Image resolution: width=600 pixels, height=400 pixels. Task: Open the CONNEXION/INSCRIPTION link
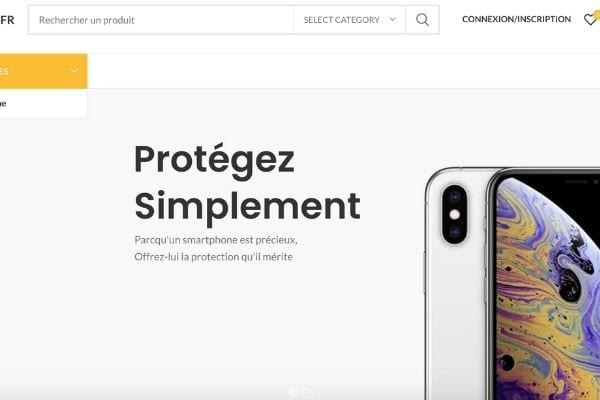pos(516,19)
